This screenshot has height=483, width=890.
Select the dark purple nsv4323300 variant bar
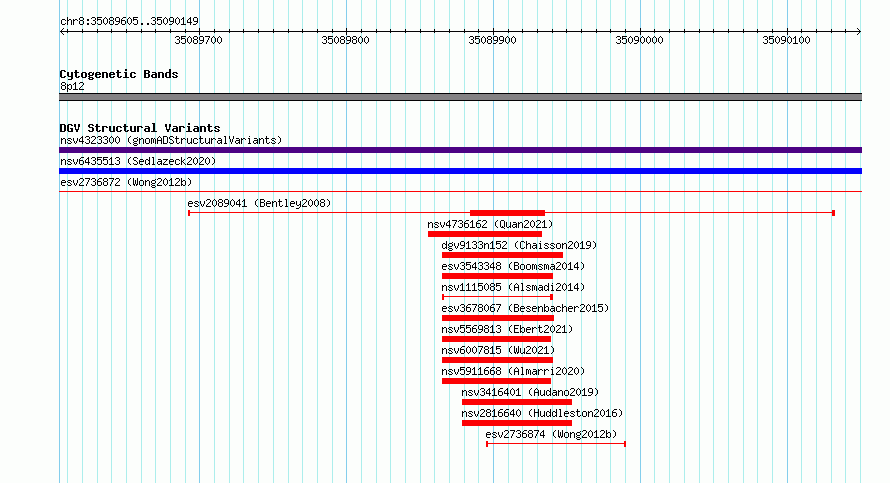(460, 150)
